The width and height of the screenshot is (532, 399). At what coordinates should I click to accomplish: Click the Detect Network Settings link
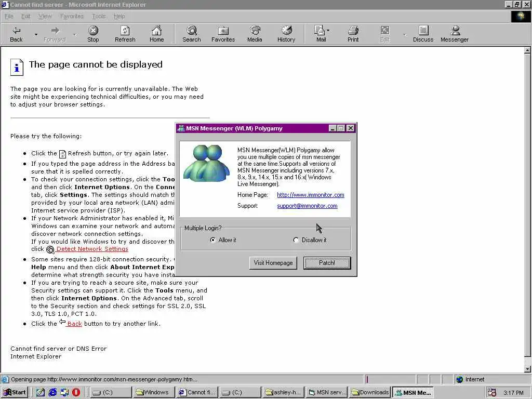coord(92,249)
